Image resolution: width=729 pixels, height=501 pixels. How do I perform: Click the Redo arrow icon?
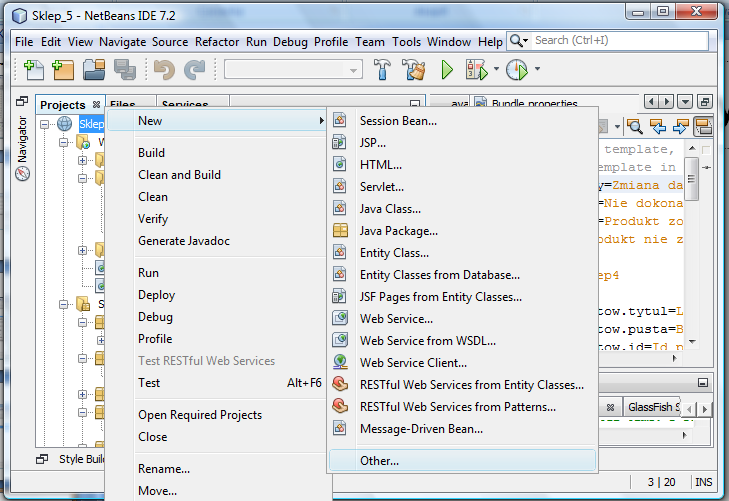point(194,70)
